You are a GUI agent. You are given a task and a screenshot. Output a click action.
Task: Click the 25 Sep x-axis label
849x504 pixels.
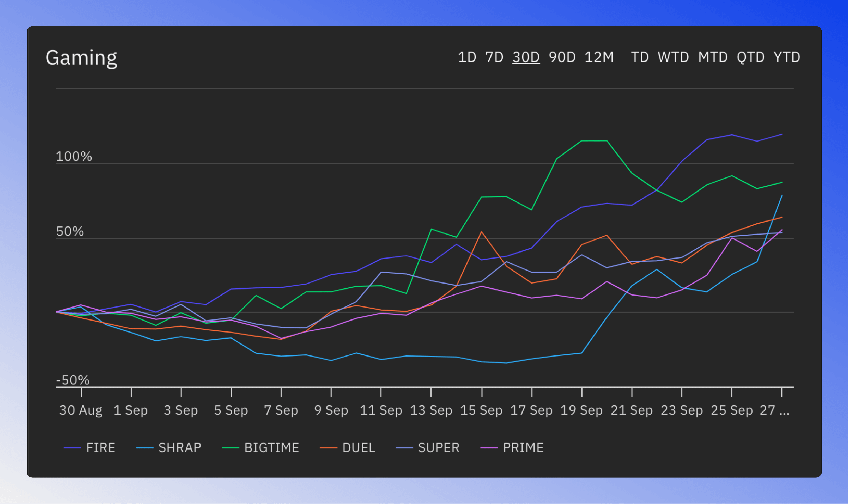click(x=732, y=411)
